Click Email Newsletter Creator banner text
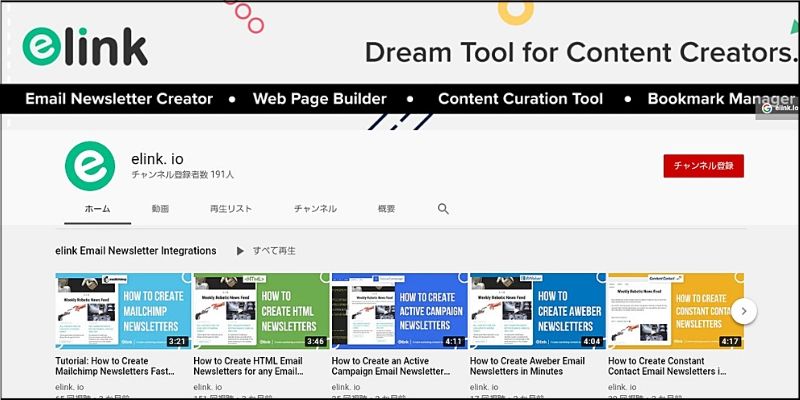 pyautogui.click(x=119, y=99)
